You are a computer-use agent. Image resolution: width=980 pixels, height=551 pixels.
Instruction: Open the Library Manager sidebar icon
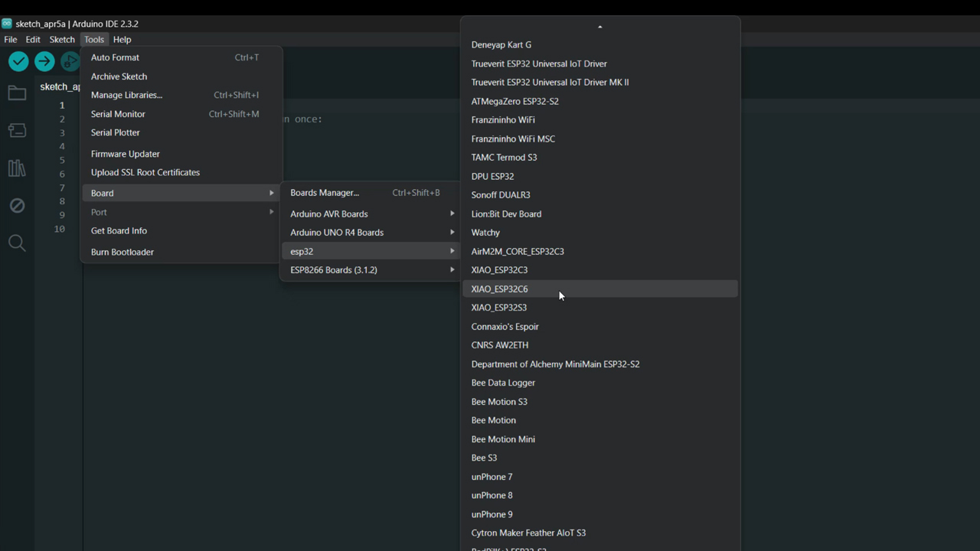(17, 168)
